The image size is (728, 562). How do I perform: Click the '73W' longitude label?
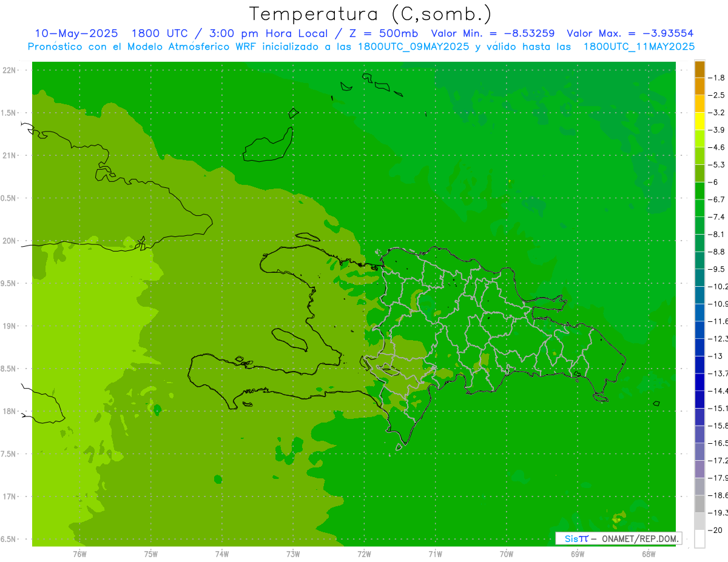click(x=293, y=554)
